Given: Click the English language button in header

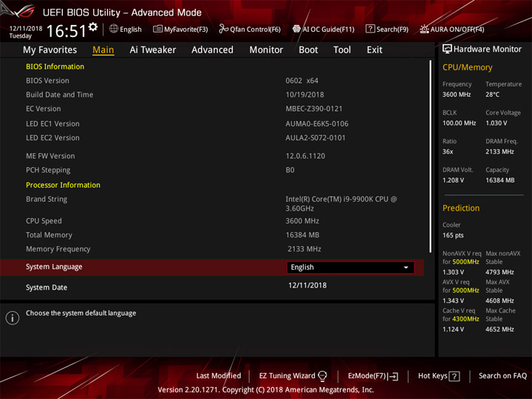Looking at the screenshot, I should point(131,29).
